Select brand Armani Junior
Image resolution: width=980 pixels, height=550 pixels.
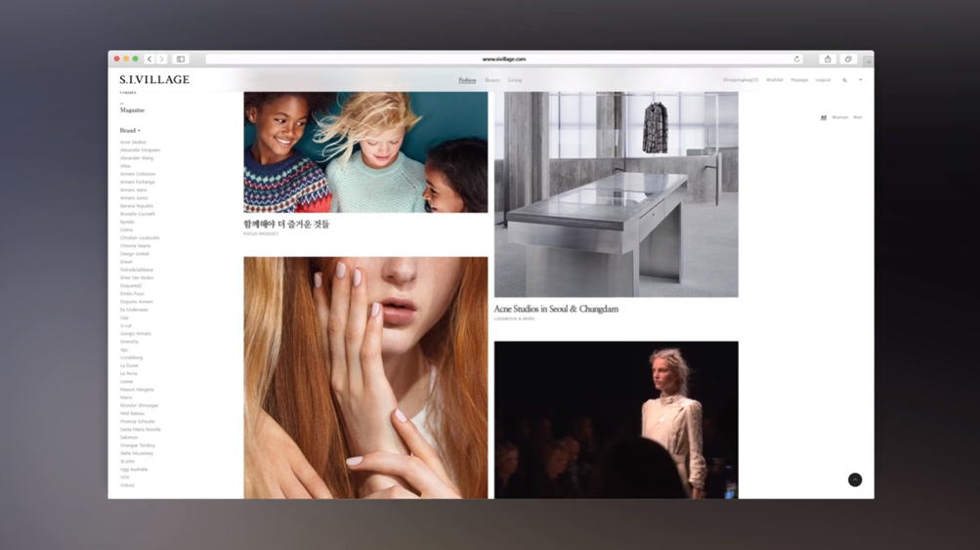pos(134,198)
